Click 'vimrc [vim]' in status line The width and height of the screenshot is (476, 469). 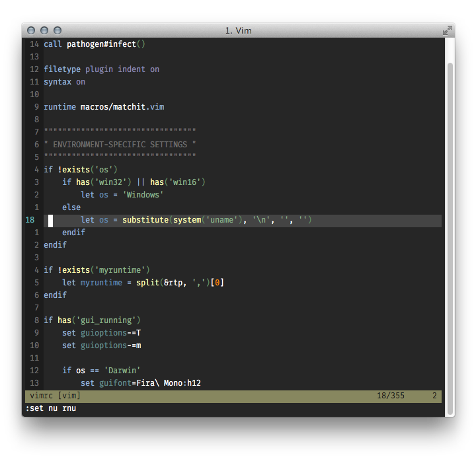[55, 396]
